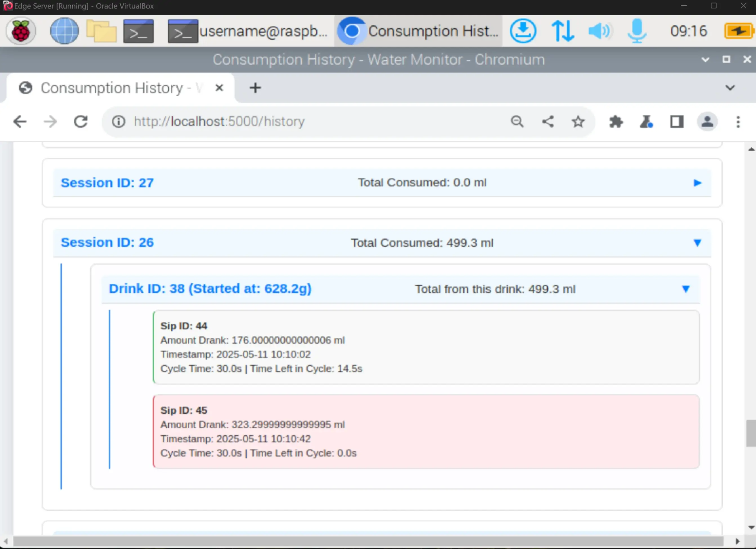Image resolution: width=756 pixels, height=549 pixels.
Task: Open a new tab with plus button
Action: 255,88
